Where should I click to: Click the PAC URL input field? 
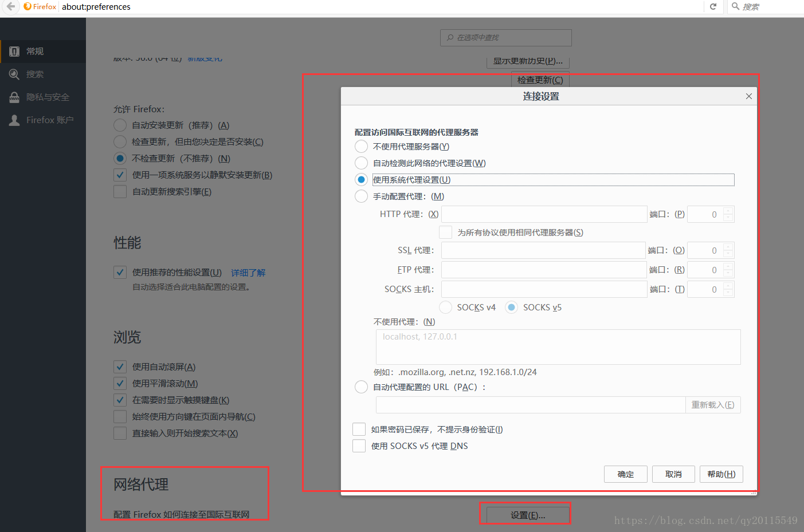point(531,405)
